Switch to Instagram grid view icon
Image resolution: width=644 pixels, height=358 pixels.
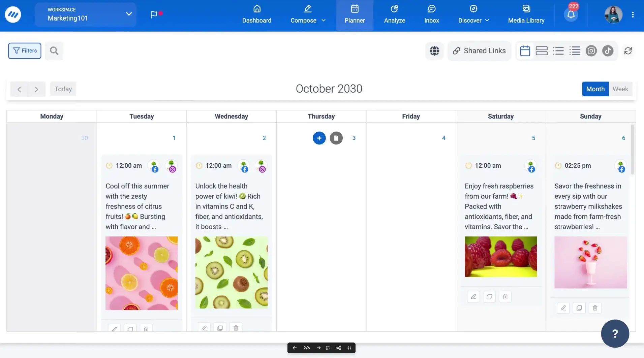(591, 51)
